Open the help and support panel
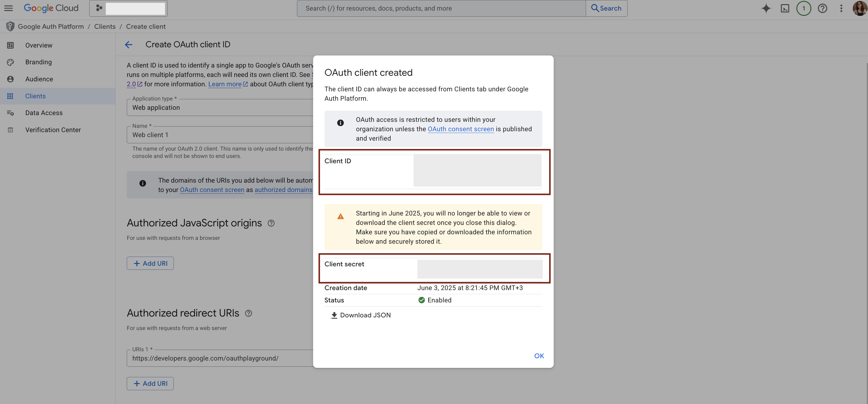Screen dimensions: 868x404 pos(822,8)
